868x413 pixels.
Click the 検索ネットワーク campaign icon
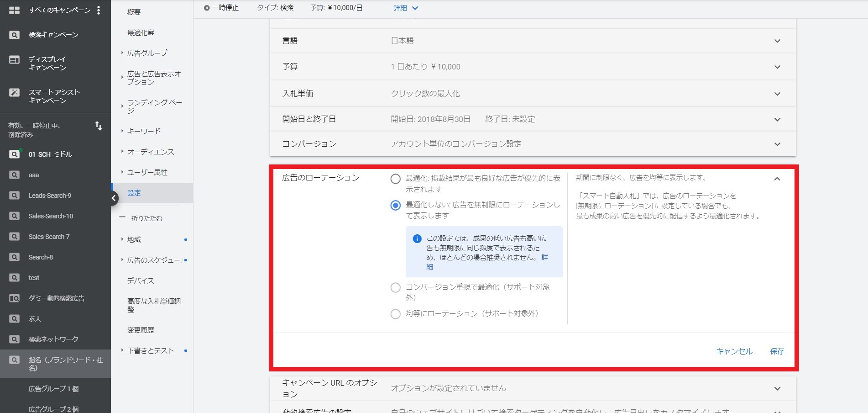coord(14,339)
